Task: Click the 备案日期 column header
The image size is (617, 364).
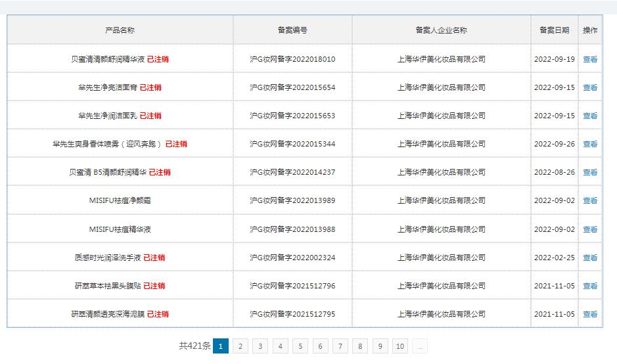Action: pyautogui.click(x=554, y=30)
